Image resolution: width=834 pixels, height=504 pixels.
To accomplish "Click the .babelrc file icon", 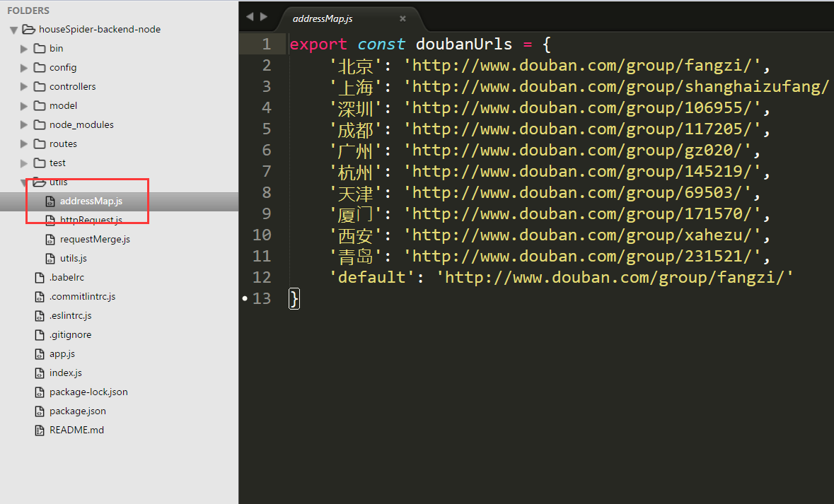I will click(x=40, y=278).
